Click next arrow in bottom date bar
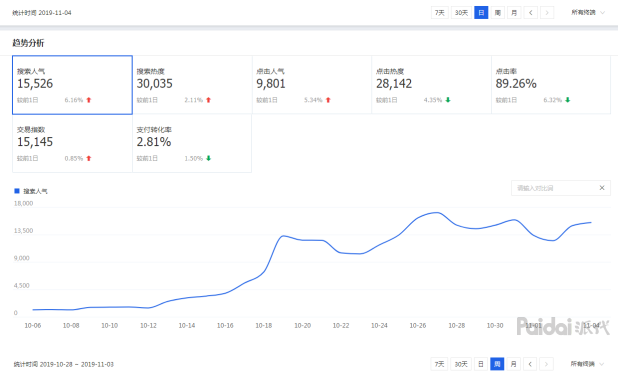The width and height of the screenshot is (618, 372). pyautogui.click(x=546, y=364)
